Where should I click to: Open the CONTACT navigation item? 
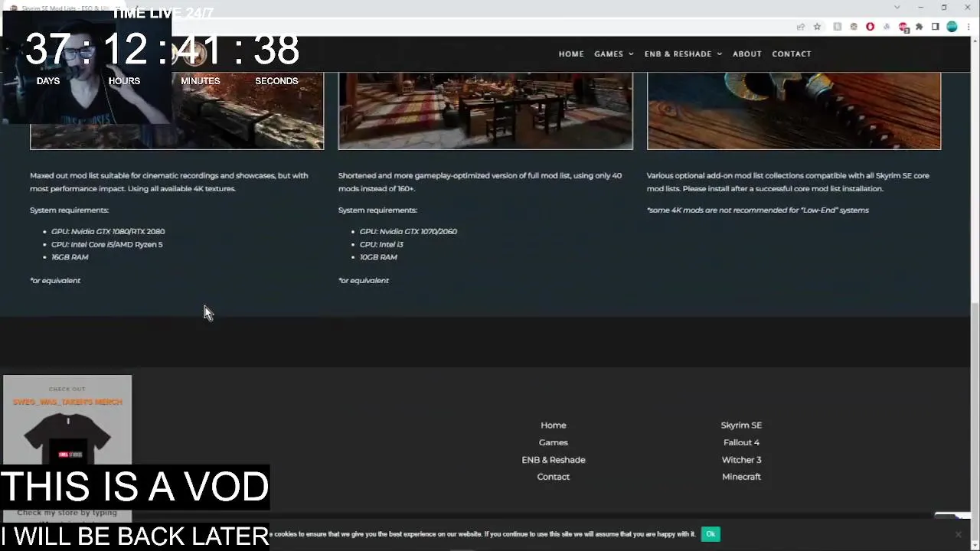(x=792, y=54)
